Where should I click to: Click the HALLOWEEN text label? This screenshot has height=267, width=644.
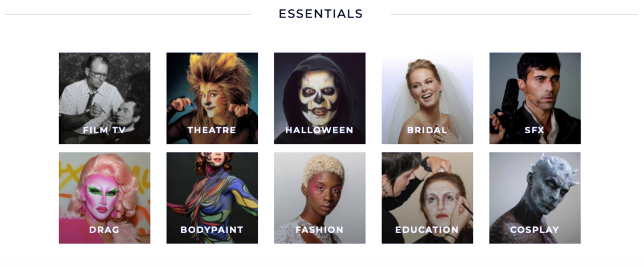[x=319, y=130]
